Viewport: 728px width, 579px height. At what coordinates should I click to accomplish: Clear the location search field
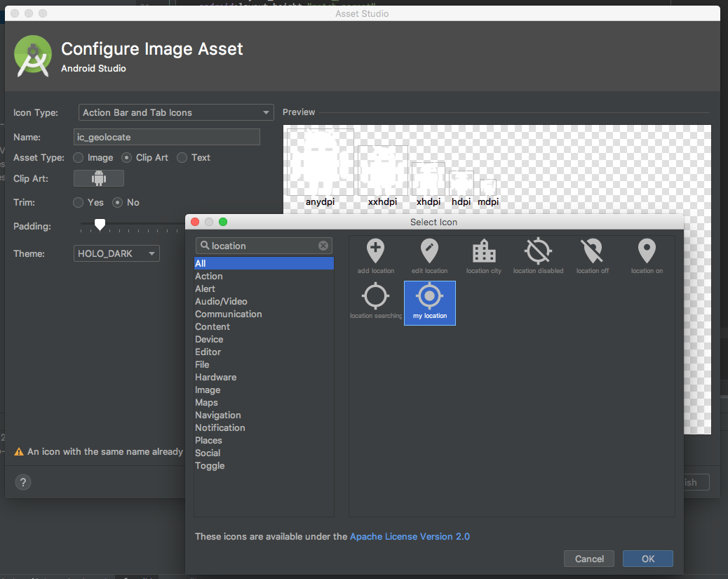323,246
